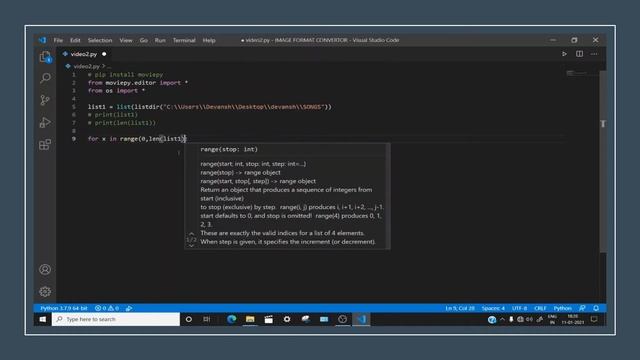The width and height of the screenshot is (640, 360).
Task: Click the feedback icon in status bar
Action: pyautogui.click(x=582, y=308)
